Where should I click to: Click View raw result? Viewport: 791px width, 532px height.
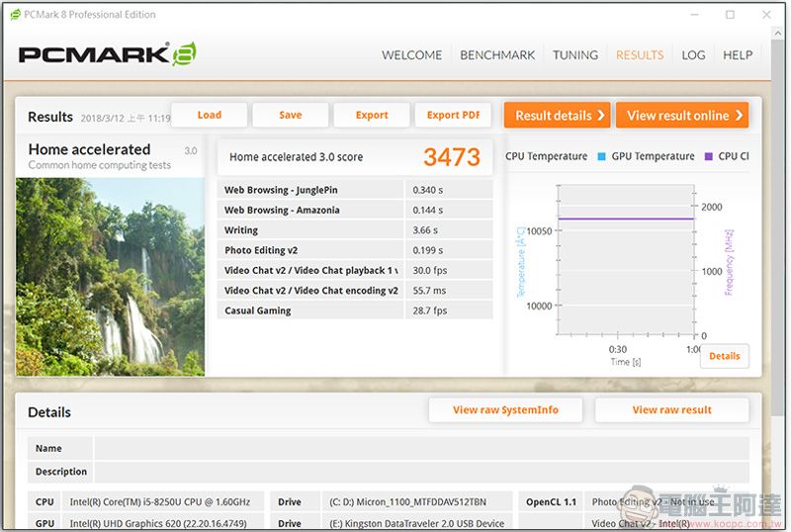click(x=671, y=410)
